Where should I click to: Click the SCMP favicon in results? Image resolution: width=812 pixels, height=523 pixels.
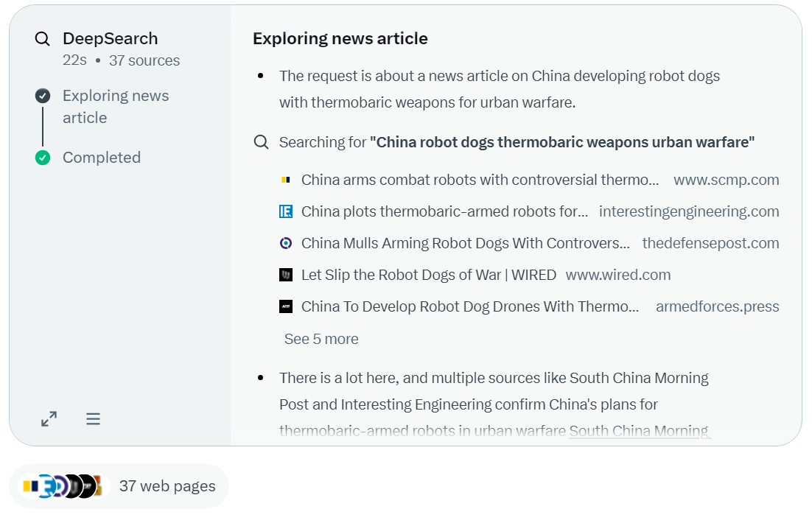coord(286,180)
